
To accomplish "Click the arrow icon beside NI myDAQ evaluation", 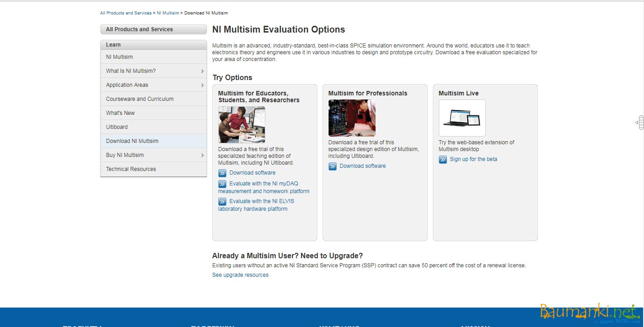I will (222, 184).
